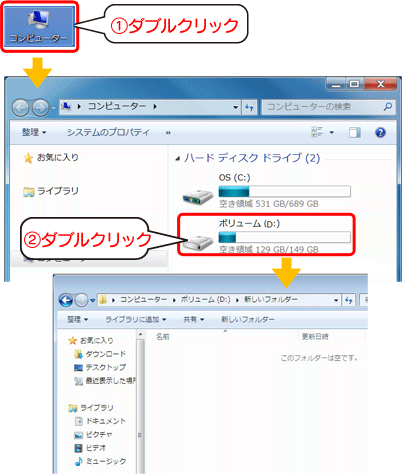The height and width of the screenshot is (474, 402).
Task: Click the コンピューター desktop icon
Action: (x=39, y=27)
